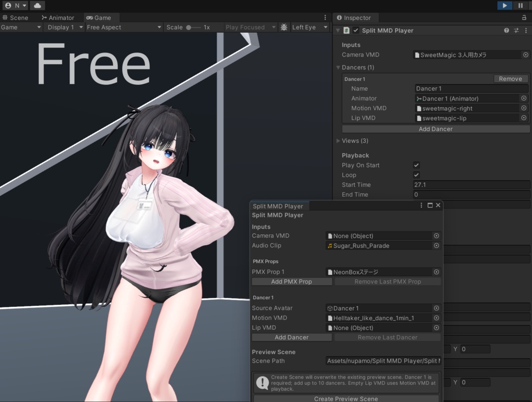Open picker for window Lip VMD None (Object)
The image size is (532, 402).
(436, 328)
